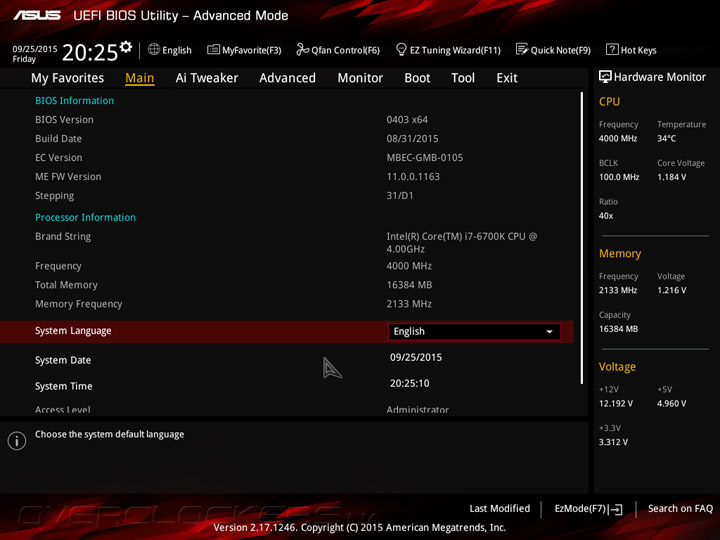This screenshot has height=540, width=720.
Task: Select the Exit tab
Action: pos(507,78)
